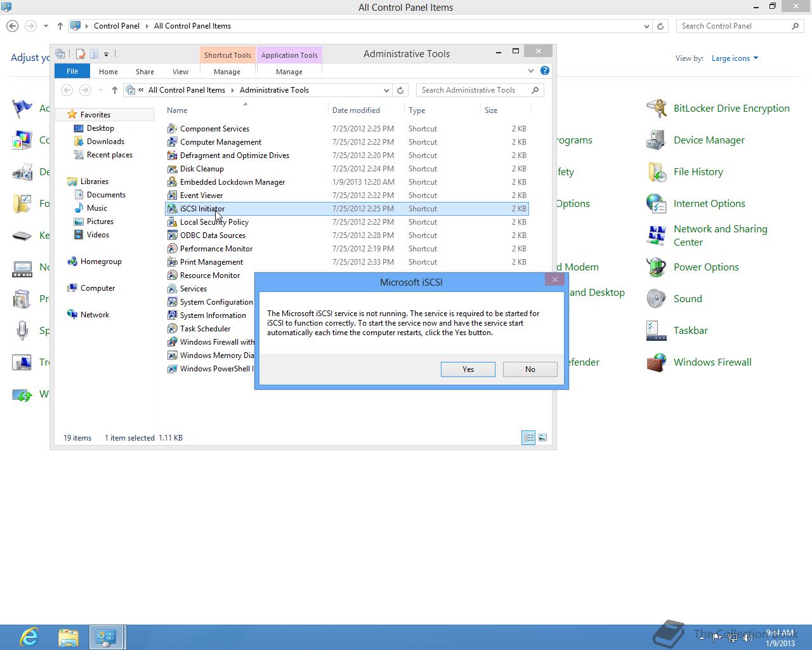Viewport: 812px width, 650px height.
Task: Open Control Panel recent locations dropdown
Action: [x=46, y=26]
